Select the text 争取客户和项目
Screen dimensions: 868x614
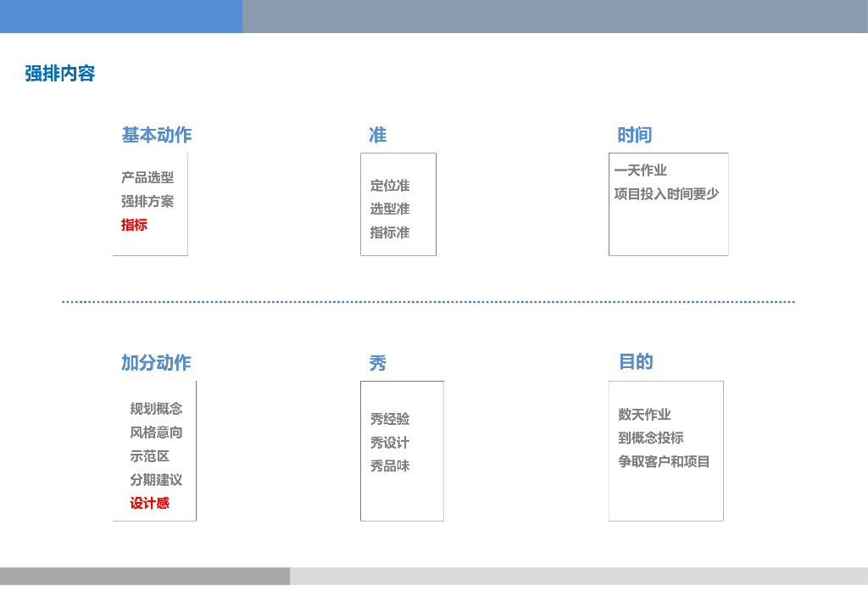pyautogui.click(x=664, y=461)
